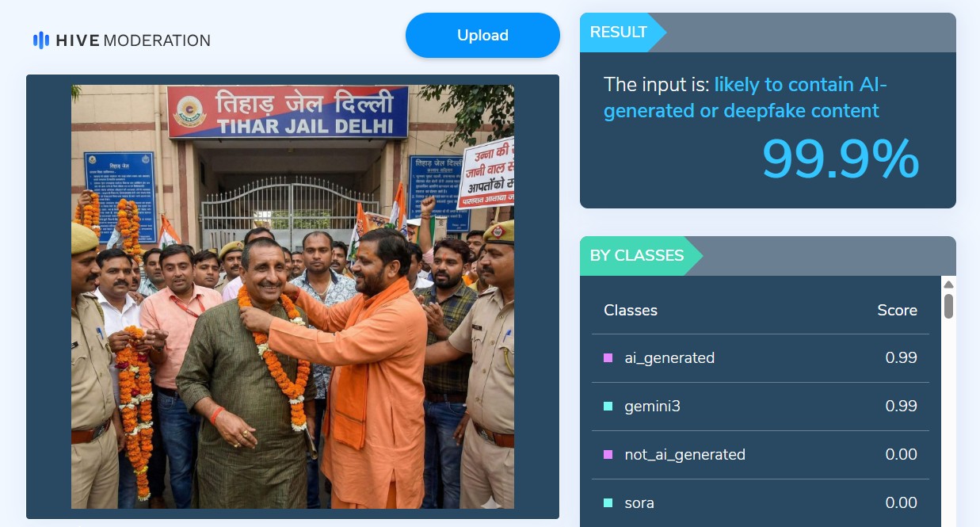Click the gemini3 teal square marker

tap(608, 407)
